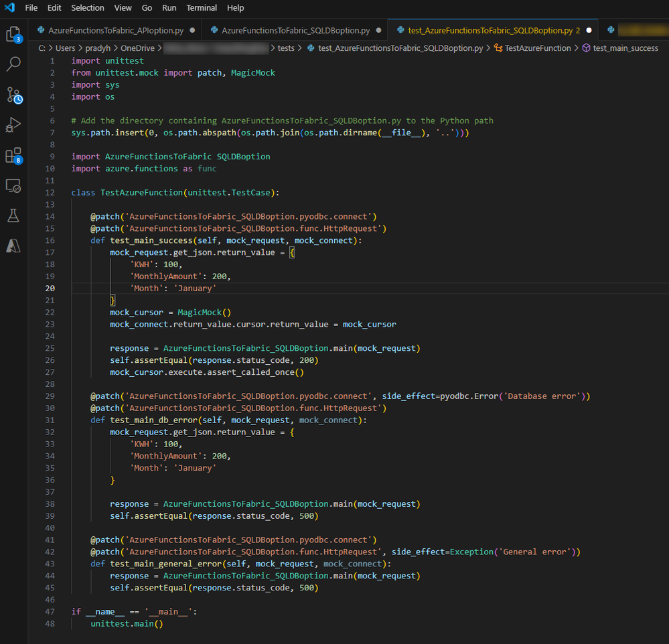Open the Explorer view in activity bar
669x644 pixels.
pyautogui.click(x=13, y=34)
